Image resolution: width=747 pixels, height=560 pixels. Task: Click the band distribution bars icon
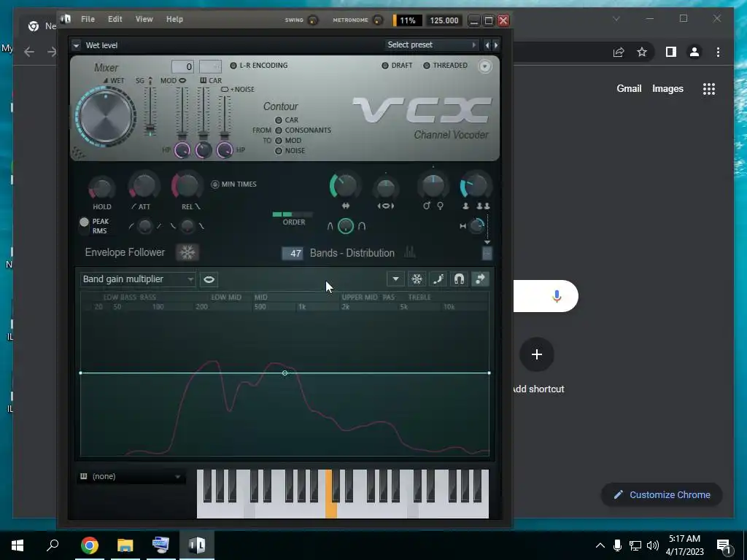(x=410, y=252)
